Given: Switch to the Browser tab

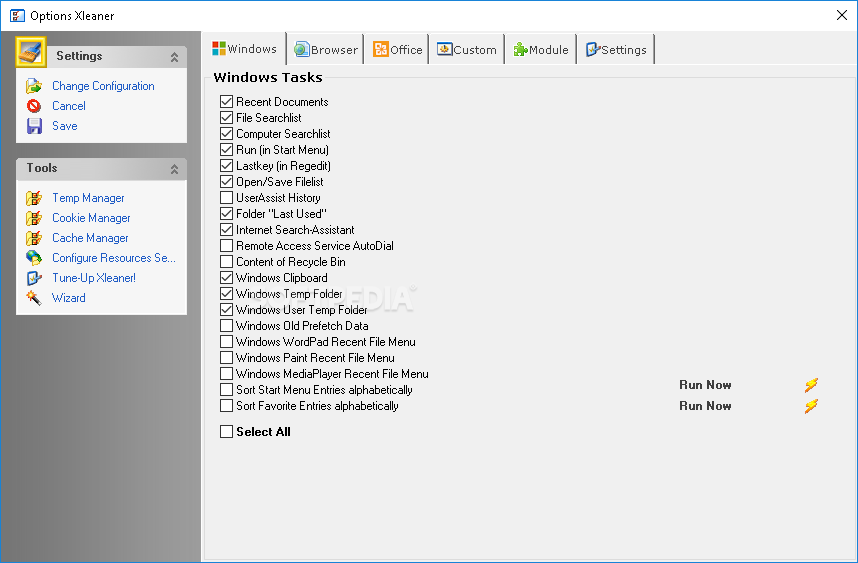Looking at the screenshot, I should click(326, 50).
